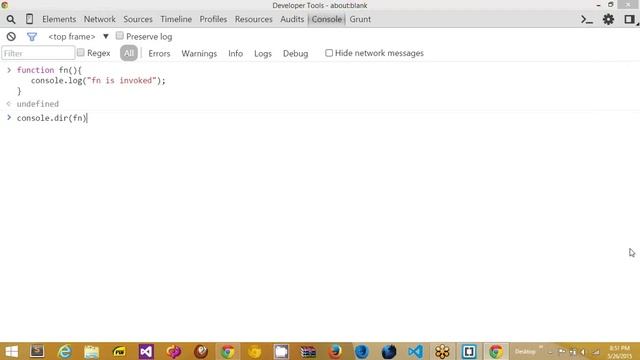The image size is (640, 360).
Task: Switch to the Profiles tab
Action: tap(213, 19)
